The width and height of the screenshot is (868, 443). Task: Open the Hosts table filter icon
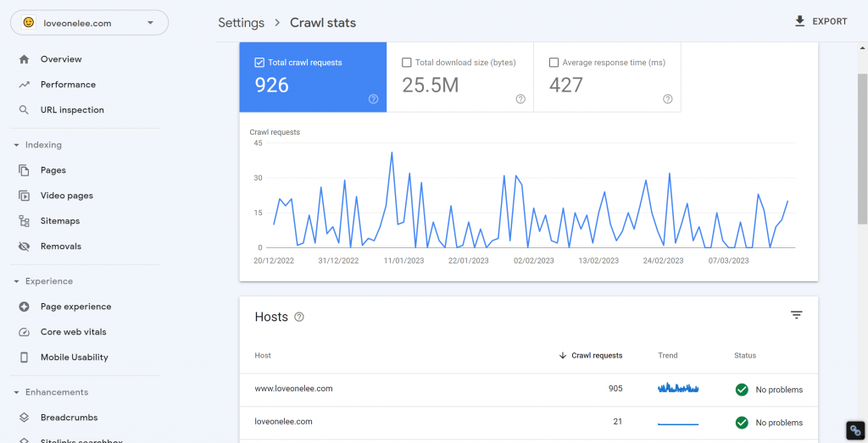coord(796,315)
